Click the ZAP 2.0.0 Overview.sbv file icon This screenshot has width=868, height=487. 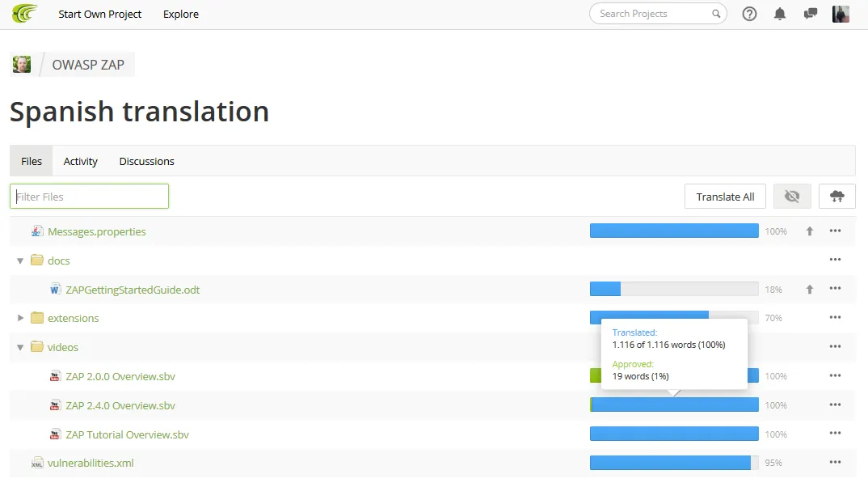pyautogui.click(x=55, y=376)
